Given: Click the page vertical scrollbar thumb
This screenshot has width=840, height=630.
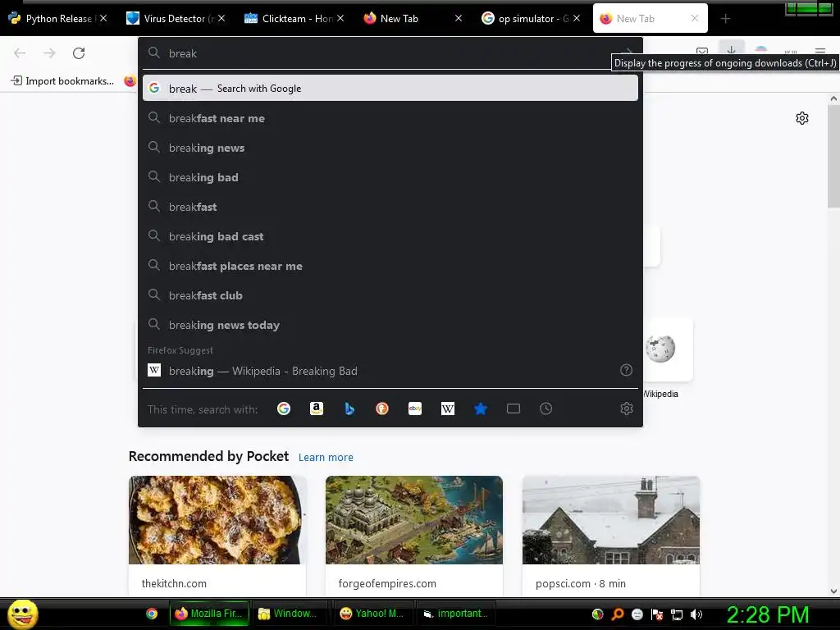Looking at the screenshot, I should (x=833, y=156).
